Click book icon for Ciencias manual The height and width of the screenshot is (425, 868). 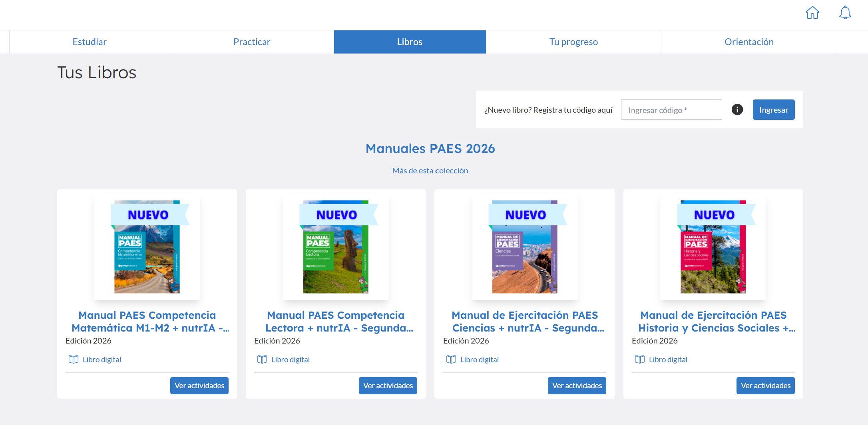pos(451,359)
